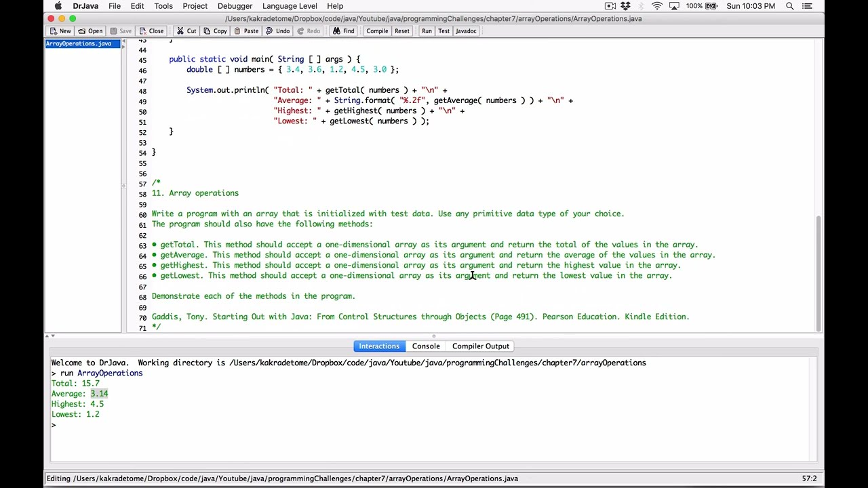
Task: Click the getHighest bullet description line
Action: 416,266
